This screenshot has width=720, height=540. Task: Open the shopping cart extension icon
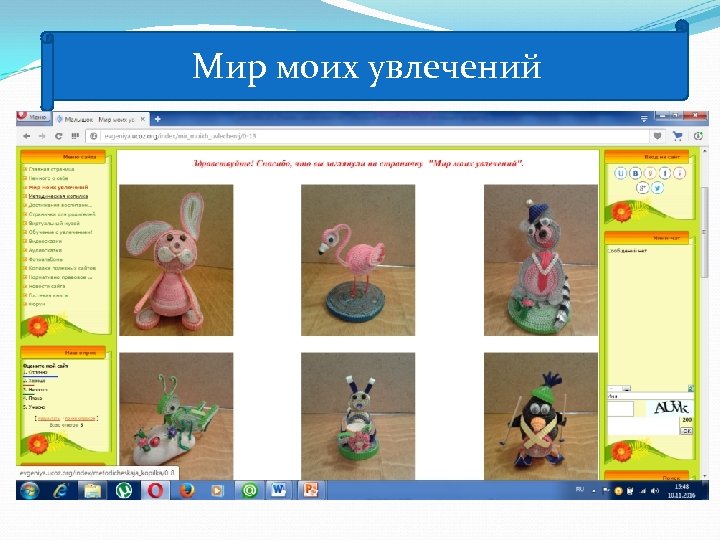[677, 136]
